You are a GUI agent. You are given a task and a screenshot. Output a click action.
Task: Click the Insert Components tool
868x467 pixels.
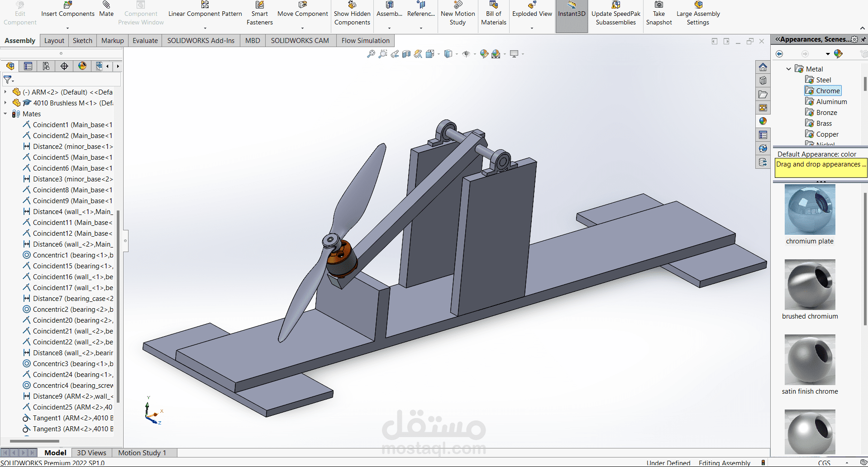tap(68, 10)
